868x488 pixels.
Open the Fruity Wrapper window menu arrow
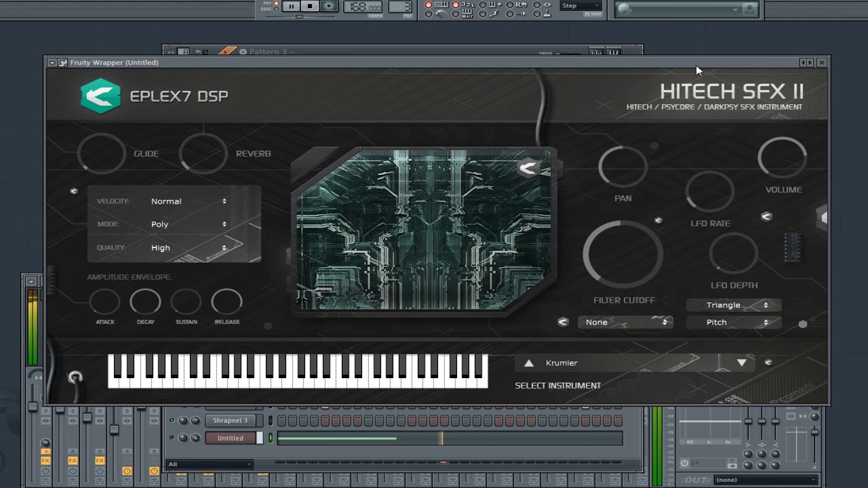click(52, 62)
